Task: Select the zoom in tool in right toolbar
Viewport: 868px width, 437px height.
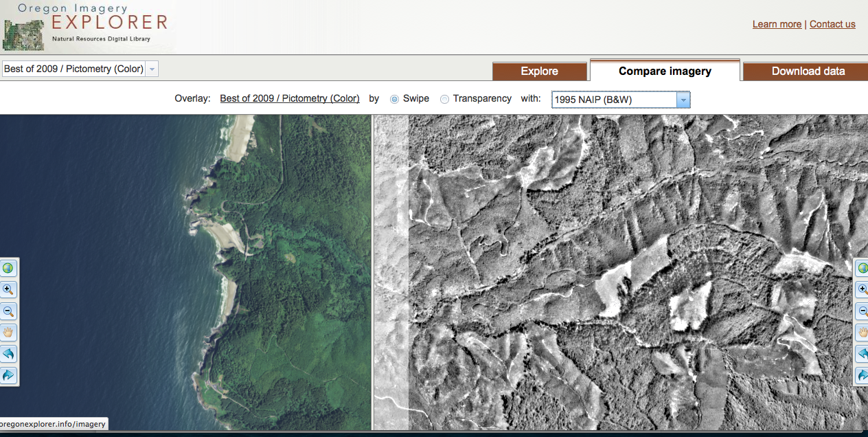Action: [862, 289]
